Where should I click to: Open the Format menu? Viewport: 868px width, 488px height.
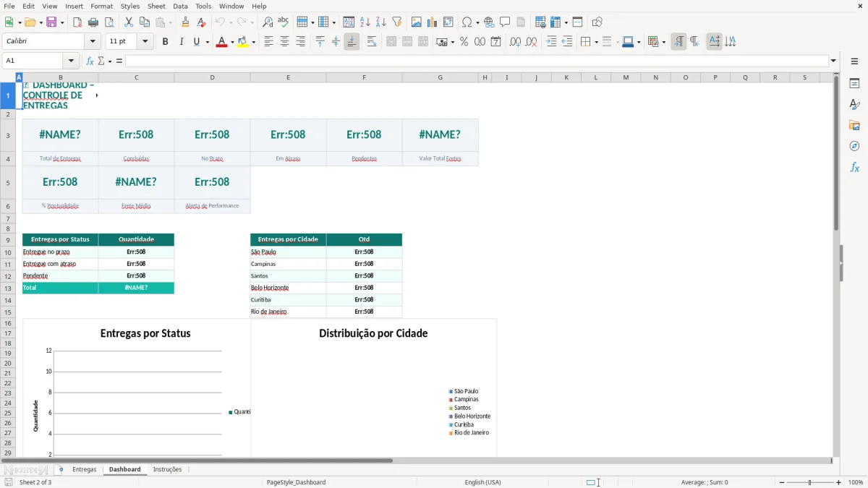(101, 6)
